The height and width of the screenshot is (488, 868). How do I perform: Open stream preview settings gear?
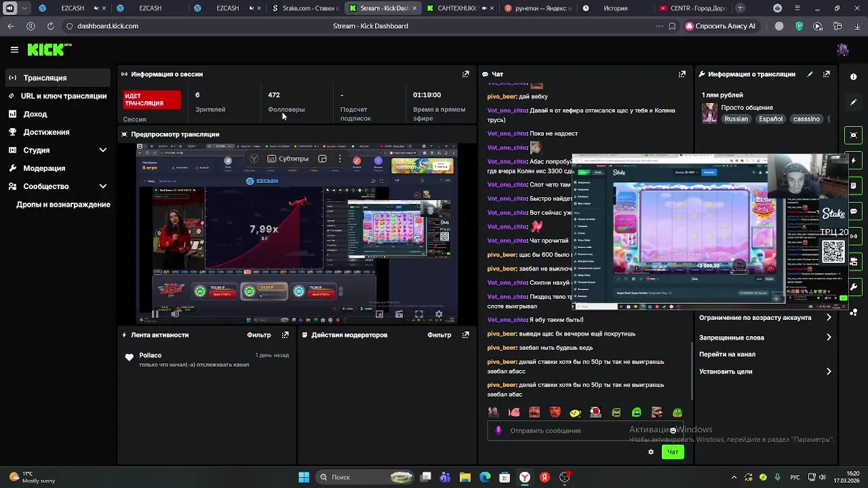(x=439, y=314)
